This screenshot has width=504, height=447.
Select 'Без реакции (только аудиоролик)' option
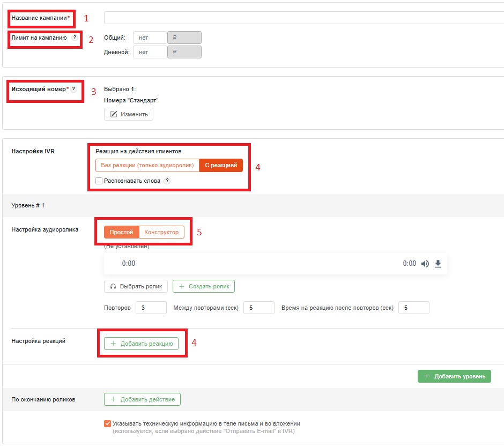tap(147, 166)
